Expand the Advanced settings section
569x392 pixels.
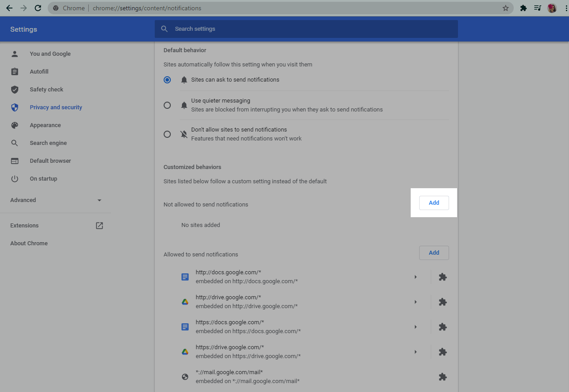[x=56, y=200]
